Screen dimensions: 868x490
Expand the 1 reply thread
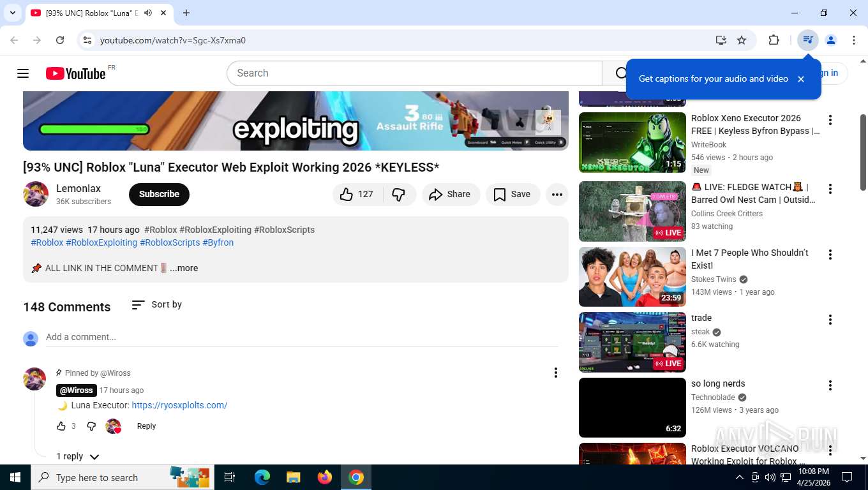coord(78,456)
